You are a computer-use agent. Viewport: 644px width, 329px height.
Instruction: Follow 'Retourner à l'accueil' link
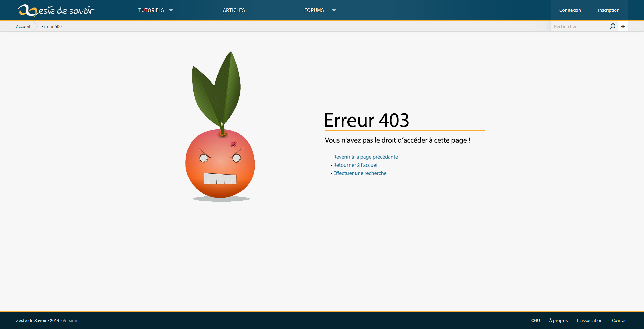pyautogui.click(x=356, y=165)
